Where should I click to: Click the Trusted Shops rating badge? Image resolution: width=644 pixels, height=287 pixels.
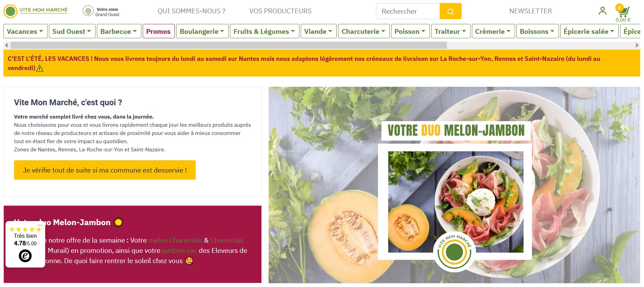coord(25,244)
